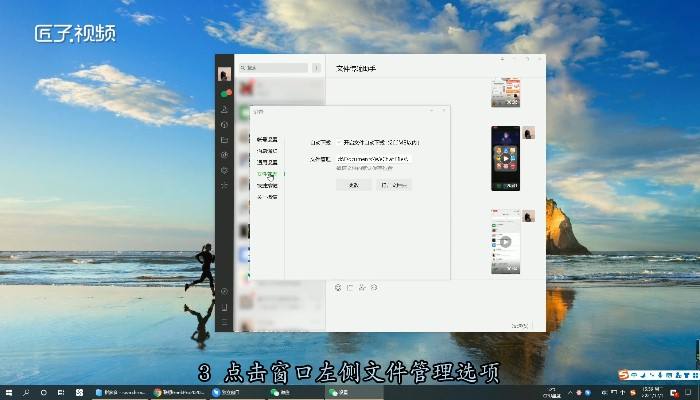
Task: Click the Send File icon in chat toolbar
Action: click(350, 288)
